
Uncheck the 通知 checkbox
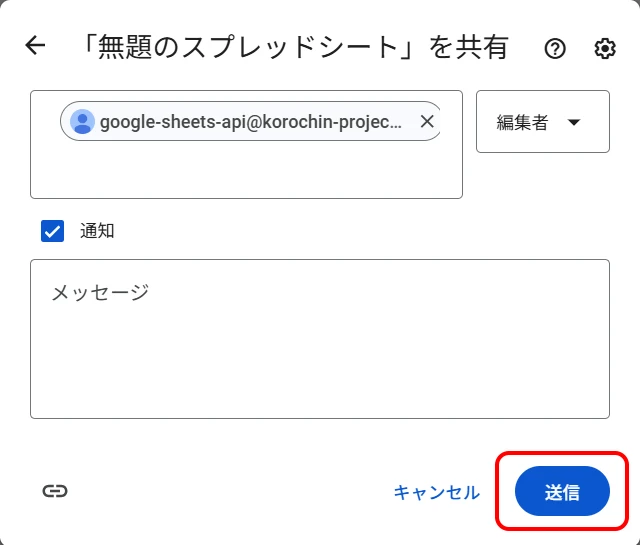coord(52,231)
